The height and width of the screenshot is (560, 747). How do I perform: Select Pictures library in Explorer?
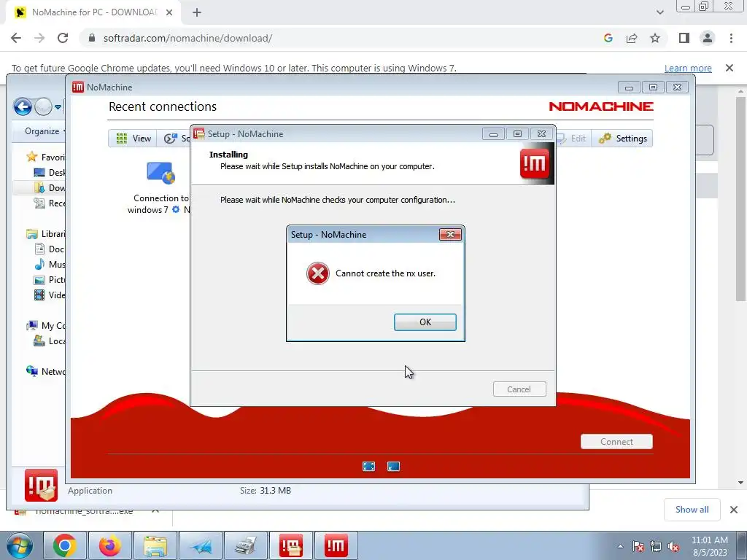coord(50,279)
